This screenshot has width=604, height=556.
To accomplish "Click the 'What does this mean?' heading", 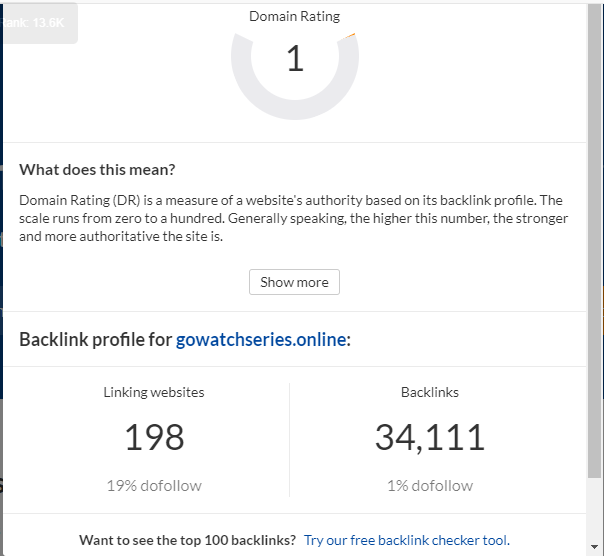I will coord(97,170).
